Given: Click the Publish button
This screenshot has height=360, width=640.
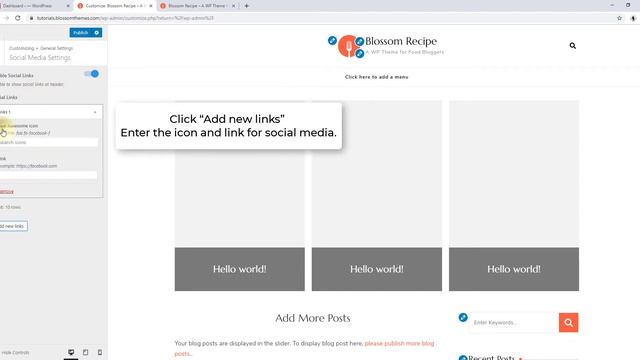Looking at the screenshot, I should (81, 33).
